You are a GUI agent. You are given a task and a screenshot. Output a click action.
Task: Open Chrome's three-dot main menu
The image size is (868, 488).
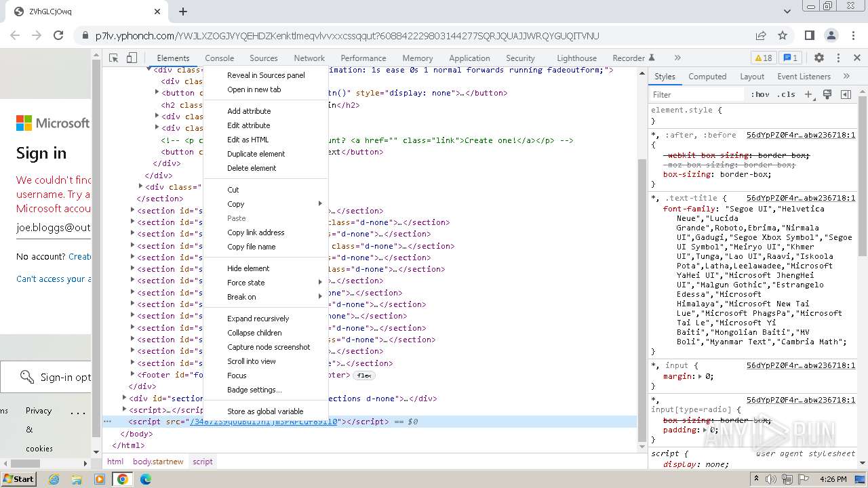click(852, 36)
